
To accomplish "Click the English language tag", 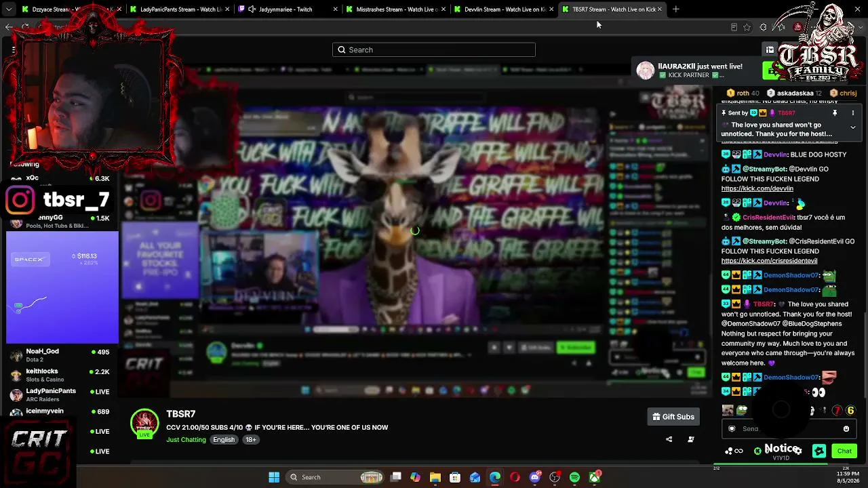I will 224,440.
